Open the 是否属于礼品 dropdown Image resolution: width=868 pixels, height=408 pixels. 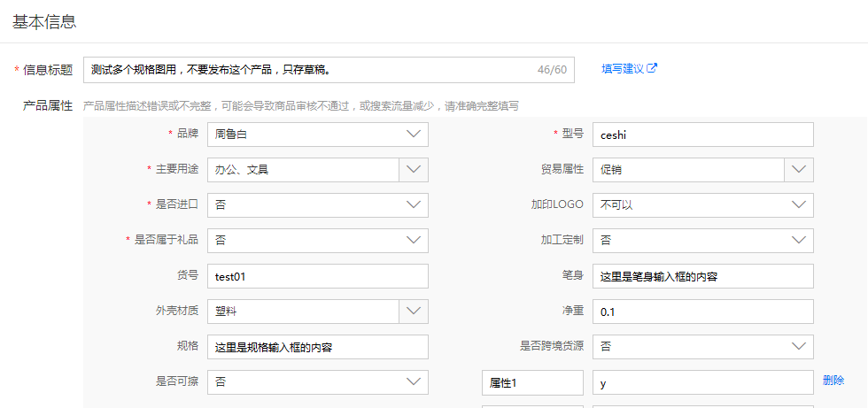(413, 241)
